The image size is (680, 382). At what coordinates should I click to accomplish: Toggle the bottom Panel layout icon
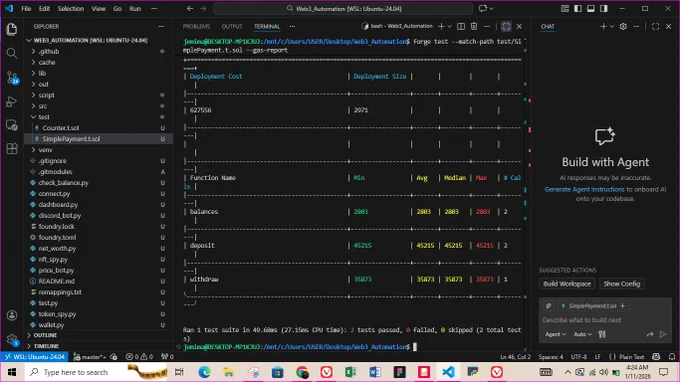pyautogui.click(x=591, y=9)
